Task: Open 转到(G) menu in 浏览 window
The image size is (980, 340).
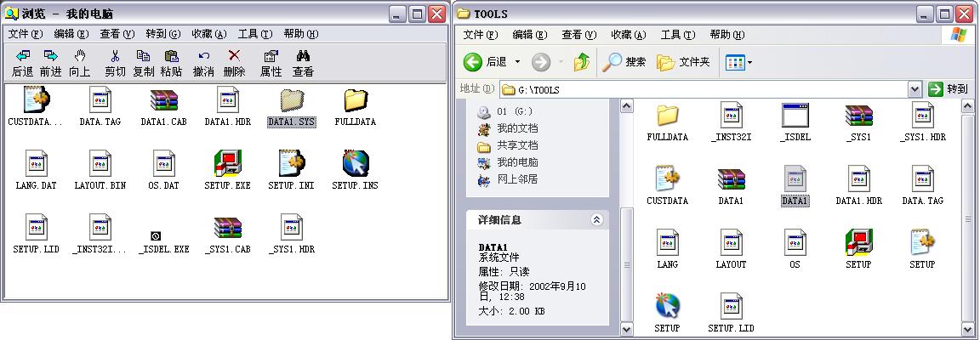Action: point(163,34)
